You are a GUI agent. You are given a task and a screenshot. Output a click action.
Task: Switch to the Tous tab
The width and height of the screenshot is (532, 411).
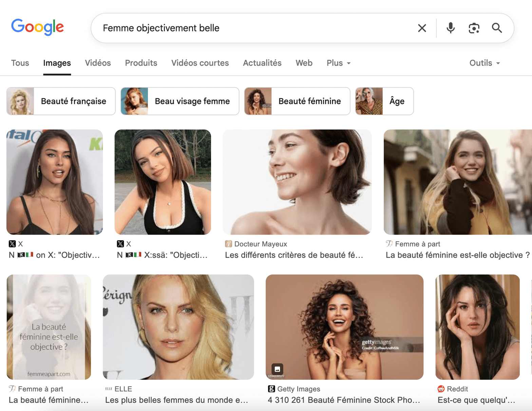point(20,63)
